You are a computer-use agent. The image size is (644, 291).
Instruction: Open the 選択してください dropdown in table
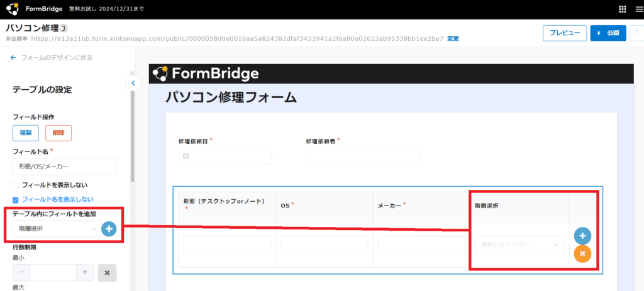(519, 244)
